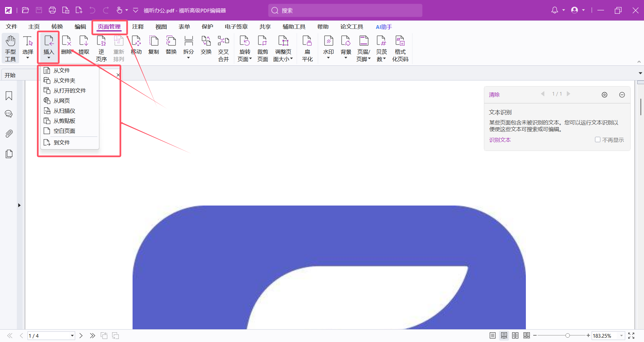This screenshot has width=644, height=342.
Task: Click the 搜索 search field
Action: (x=345, y=10)
